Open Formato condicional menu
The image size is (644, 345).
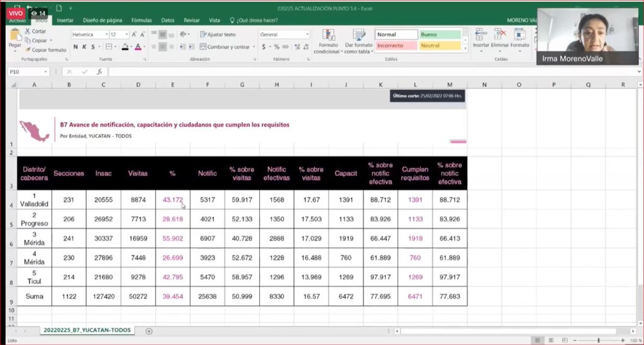click(x=327, y=40)
